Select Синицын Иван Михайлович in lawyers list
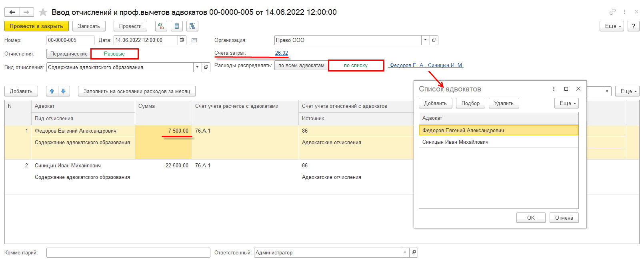Viewport: 644px width, 260px height. (x=455, y=142)
